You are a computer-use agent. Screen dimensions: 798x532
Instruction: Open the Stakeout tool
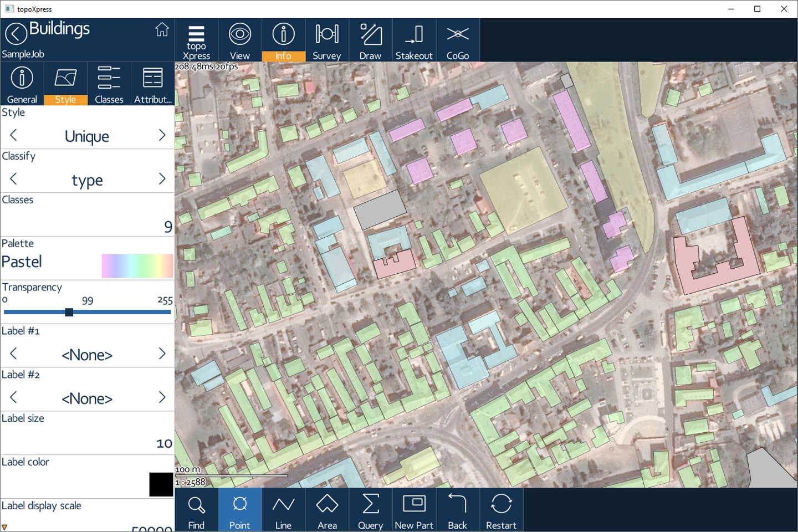point(414,40)
